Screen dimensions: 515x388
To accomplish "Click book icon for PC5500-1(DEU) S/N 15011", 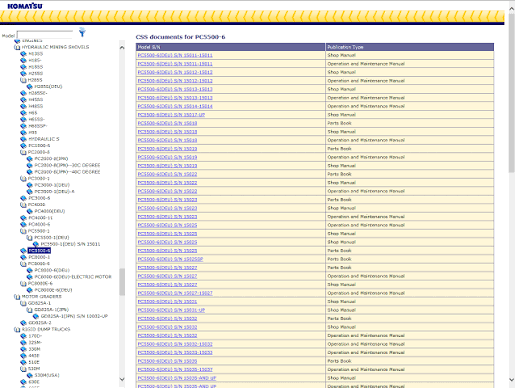I will [36, 244].
